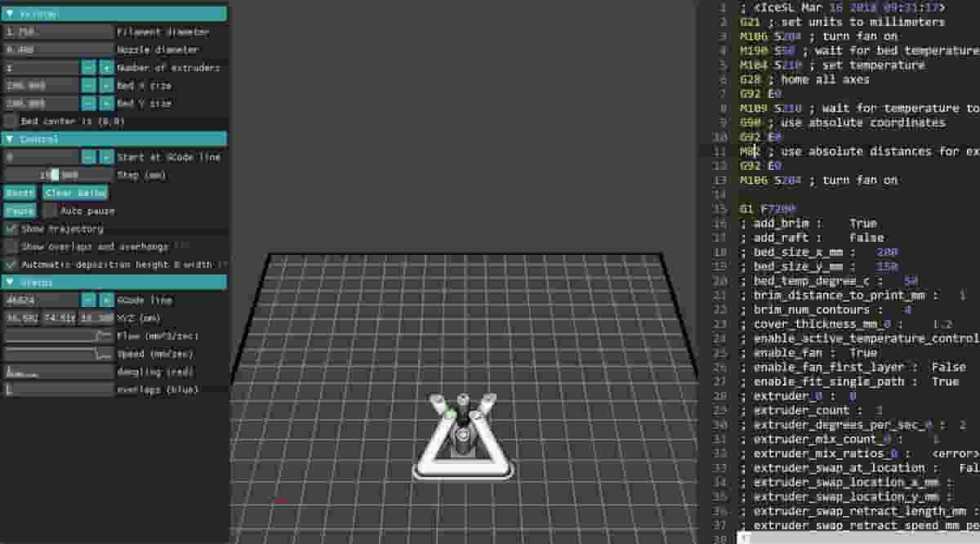Click the Clear below button
The image size is (980, 544).
click(75, 193)
